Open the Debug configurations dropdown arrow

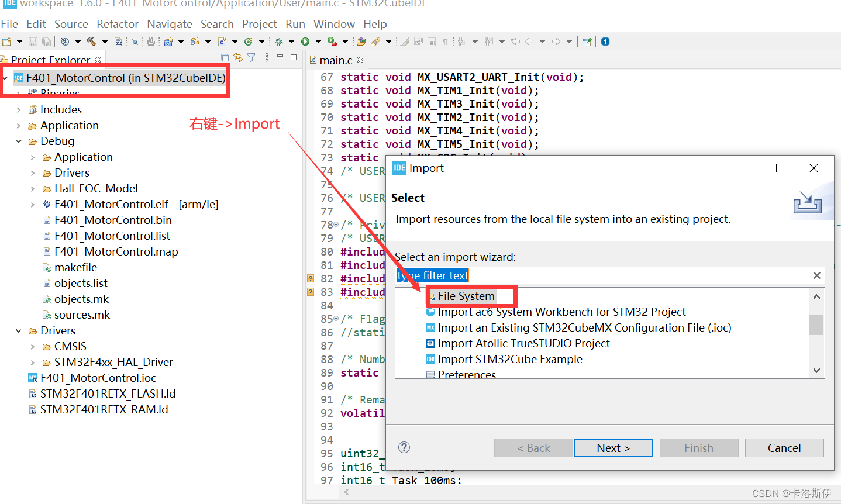click(291, 42)
